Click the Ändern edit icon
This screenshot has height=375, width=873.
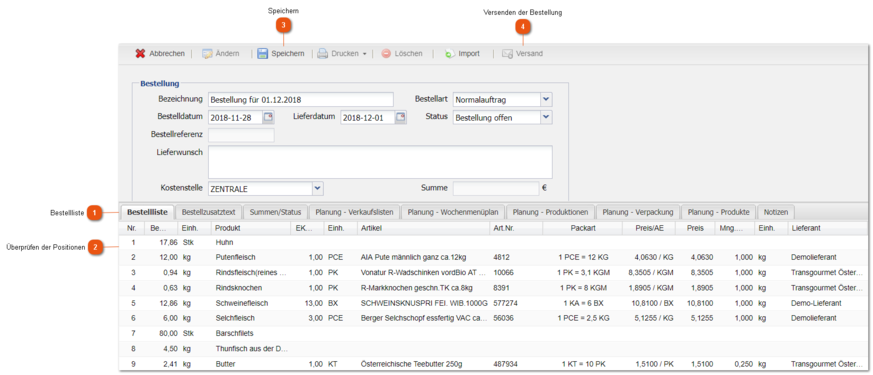pyautogui.click(x=207, y=54)
